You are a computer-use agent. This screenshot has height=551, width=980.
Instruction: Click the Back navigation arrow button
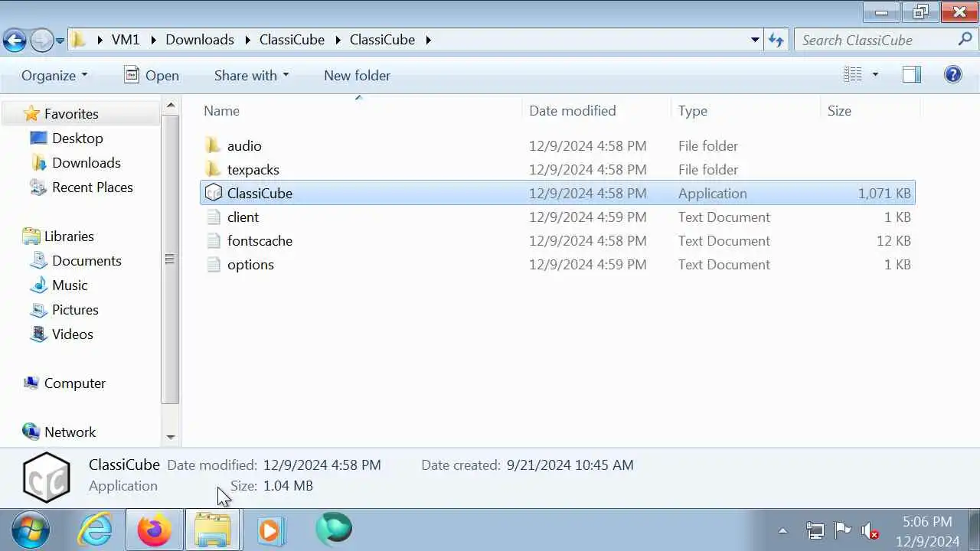15,40
